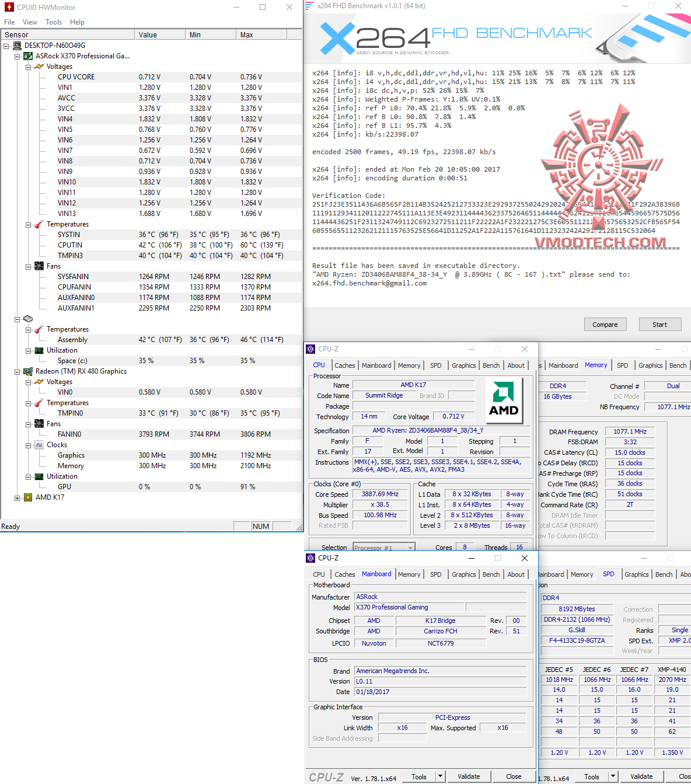Click the Utilization icon showing Space (c:)
This screenshot has height=784, width=691.
click(39, 350)
